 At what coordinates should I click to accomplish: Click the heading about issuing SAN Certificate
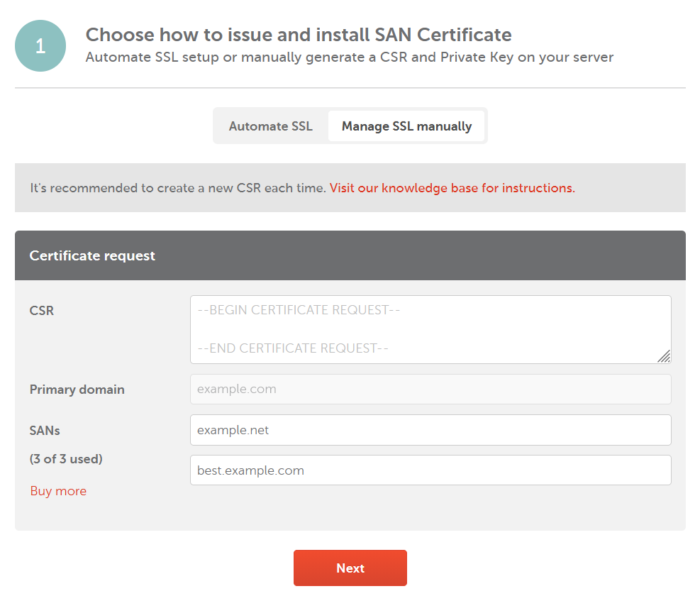point(299,35)
